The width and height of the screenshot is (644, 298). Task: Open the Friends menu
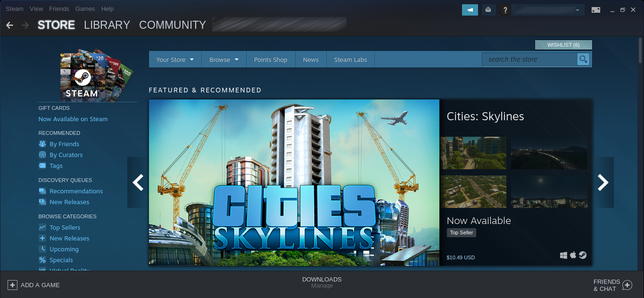(59, 9)
